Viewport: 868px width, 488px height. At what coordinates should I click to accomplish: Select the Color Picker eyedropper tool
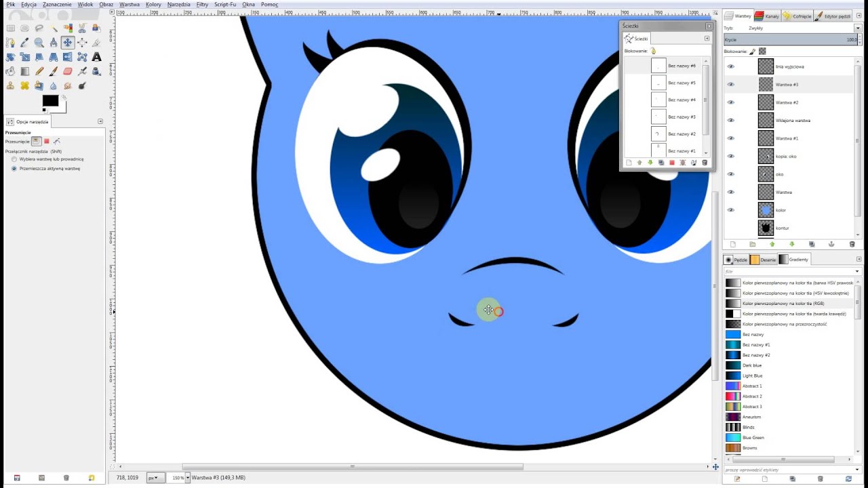(x=25, y=43)
